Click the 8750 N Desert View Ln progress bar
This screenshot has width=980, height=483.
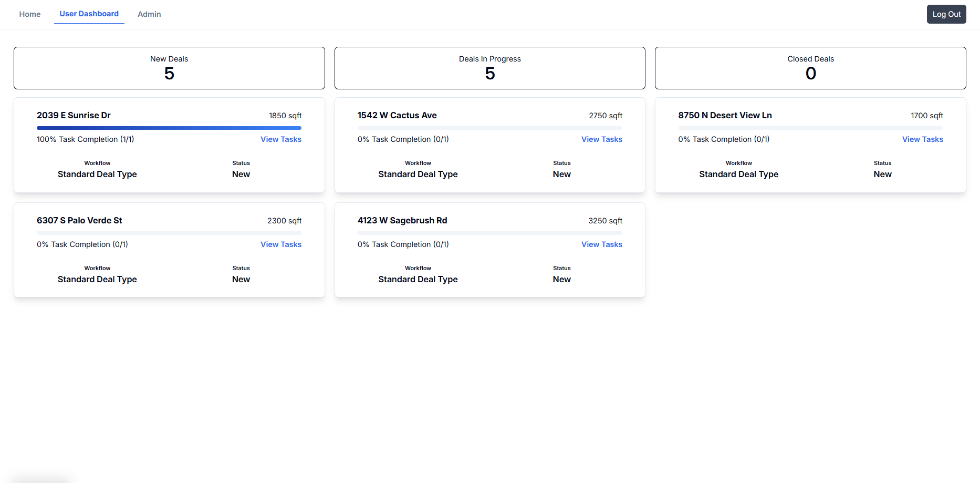tap(810, 128)
